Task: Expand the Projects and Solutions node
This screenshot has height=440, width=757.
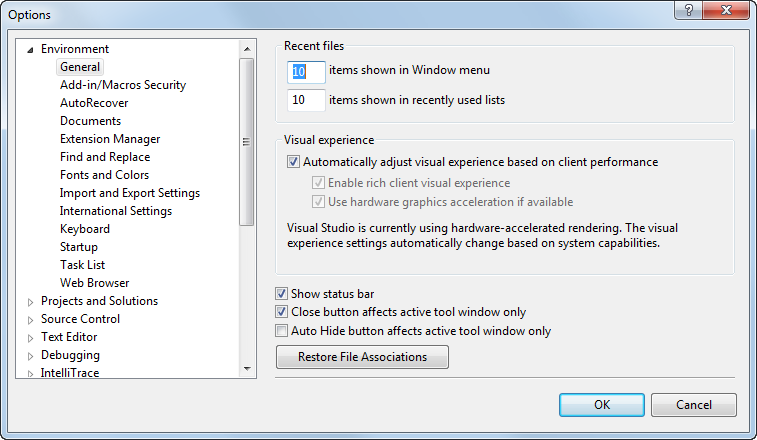Action: [30, 301]
